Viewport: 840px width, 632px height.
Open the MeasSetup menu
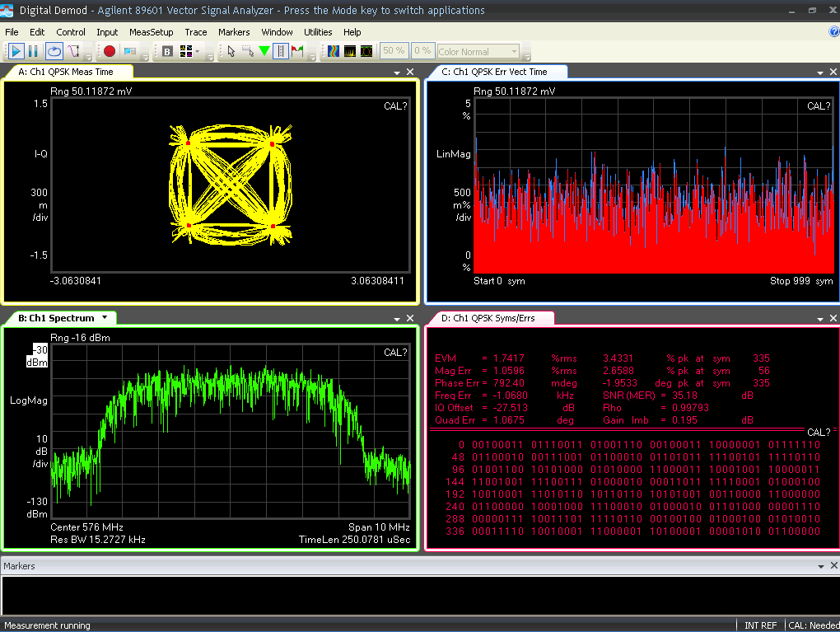pyautogui.click(x=151, y=32)
